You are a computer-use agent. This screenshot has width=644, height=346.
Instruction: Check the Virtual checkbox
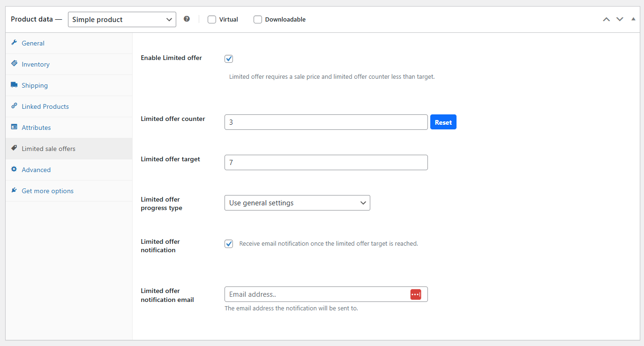pyautogui.click(x=212, y=20)
